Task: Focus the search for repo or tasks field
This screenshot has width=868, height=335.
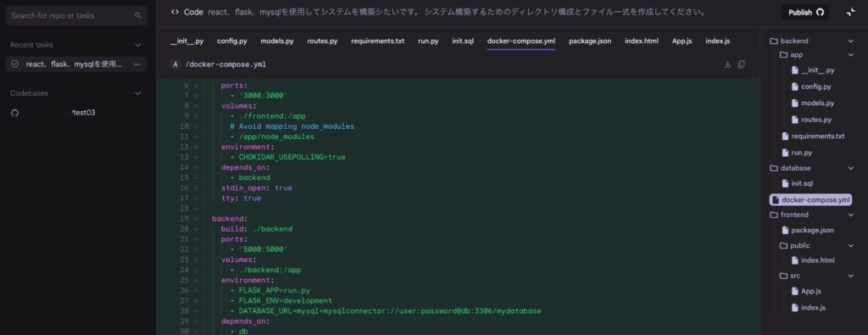Action: (76, 15)
